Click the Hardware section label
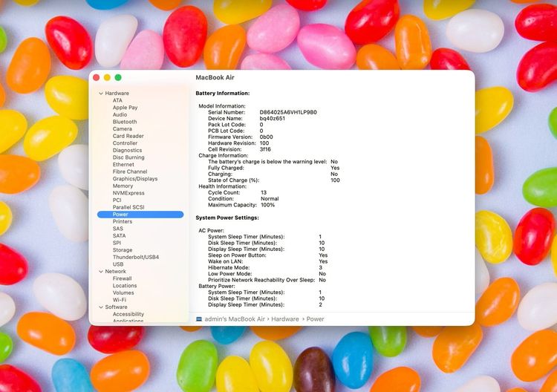Screen dimensions: 557x392 pos(117,94)
